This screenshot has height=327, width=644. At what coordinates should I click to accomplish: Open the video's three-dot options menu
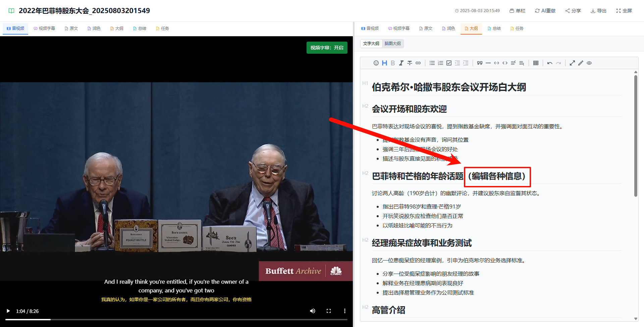click(344, 311)
